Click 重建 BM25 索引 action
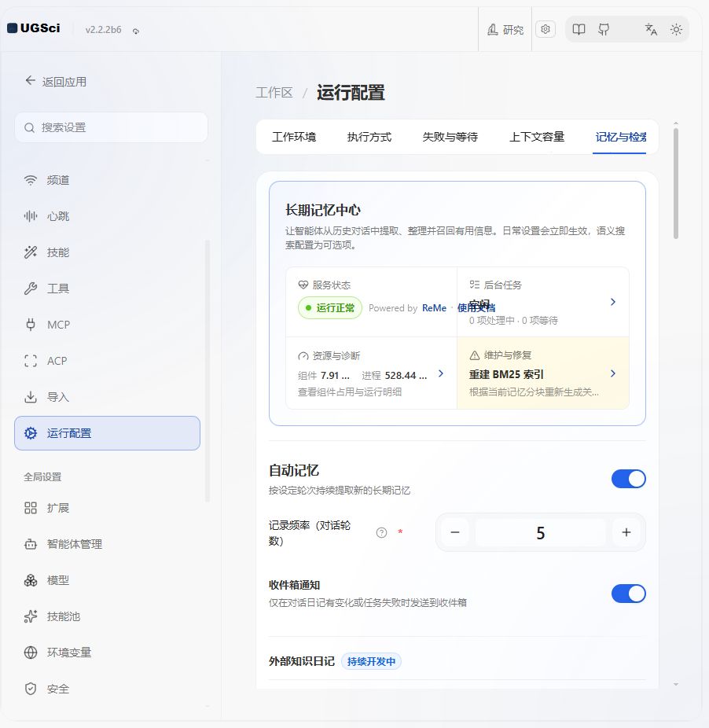709x728 pixels. 506,375
